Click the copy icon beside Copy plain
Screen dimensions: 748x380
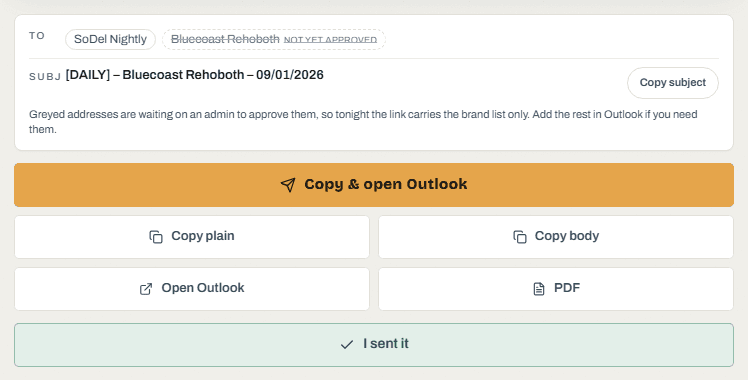(x=156, y=237)
